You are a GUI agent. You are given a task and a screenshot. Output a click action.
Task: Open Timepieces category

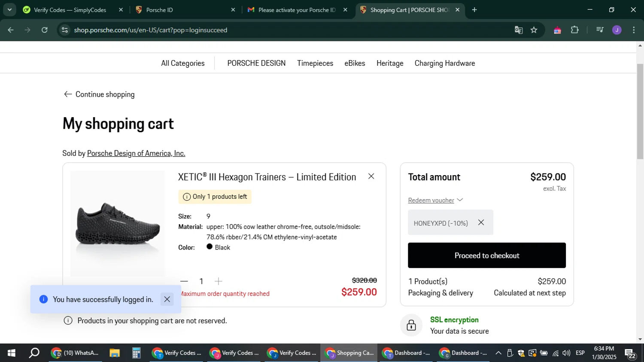tap(315, 63)
